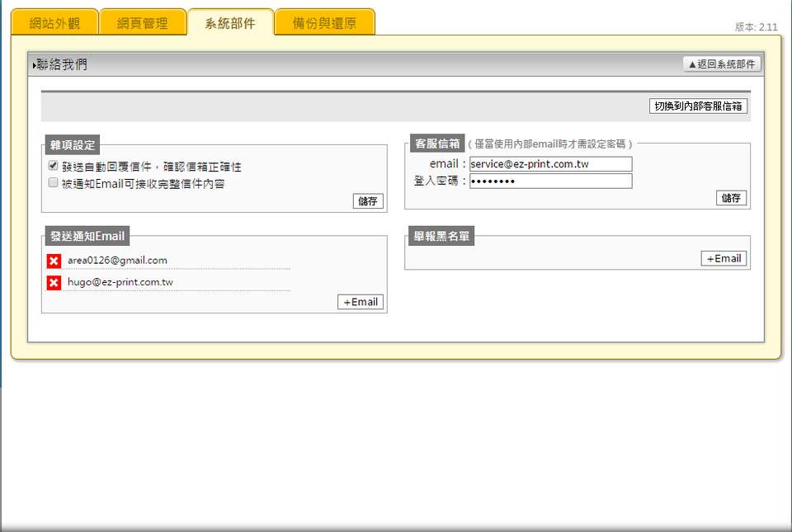Click 返回系統部件 button
Image resolution: width=792 pixels, height=532 pixels.
[x=722, y=64]
